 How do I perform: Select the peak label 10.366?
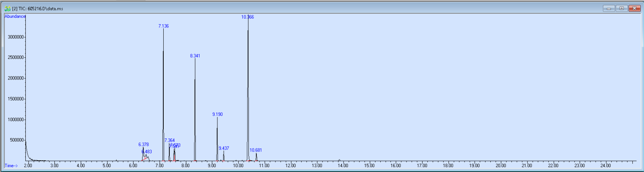pos(248,17)
